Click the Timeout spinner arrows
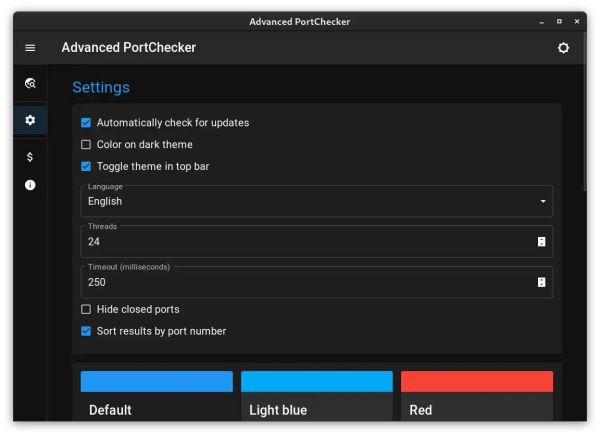Image resolution: width=600 pixels, height=436 pixels. [x=541, y=282]
